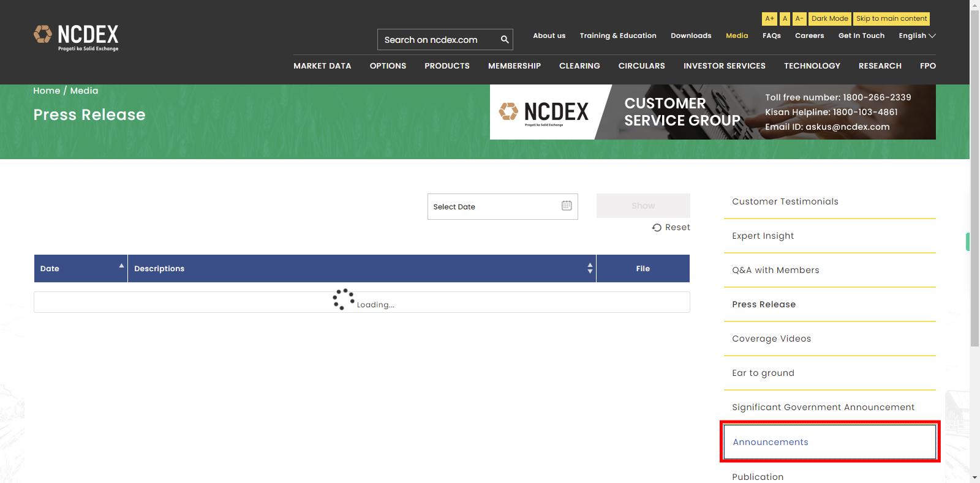
Task: Open FPO menu item
Action: (928, 66)
